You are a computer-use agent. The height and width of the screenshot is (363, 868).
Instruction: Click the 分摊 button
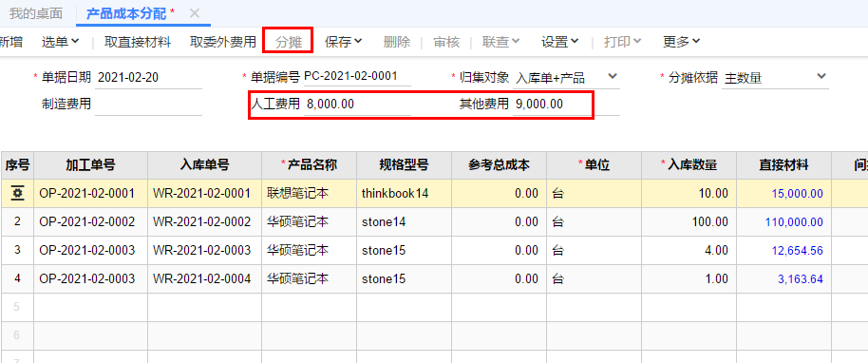pos(289,42)
